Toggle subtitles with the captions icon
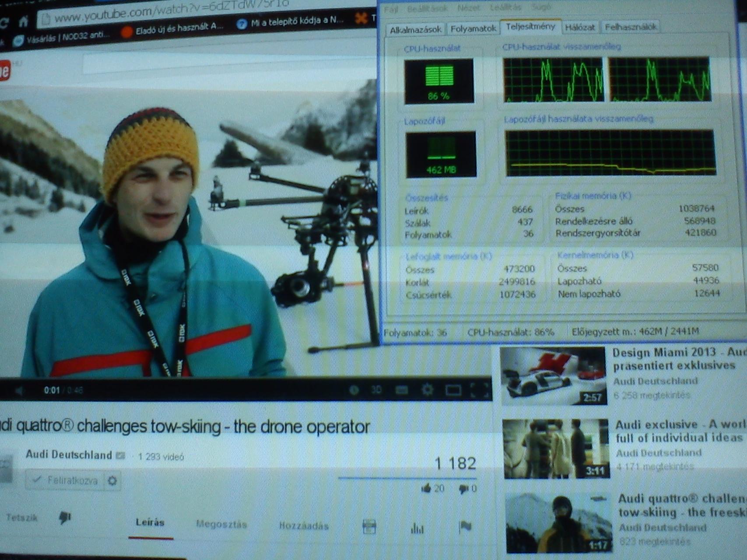The height and width of the screenshot is (560, 747). 401,390
